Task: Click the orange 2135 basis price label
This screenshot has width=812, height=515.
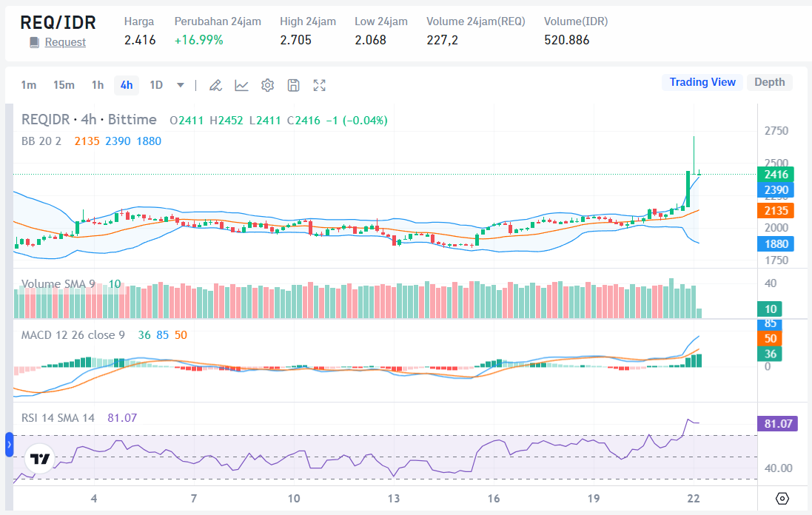Action: pyautogui.click(x=775, y=211)
